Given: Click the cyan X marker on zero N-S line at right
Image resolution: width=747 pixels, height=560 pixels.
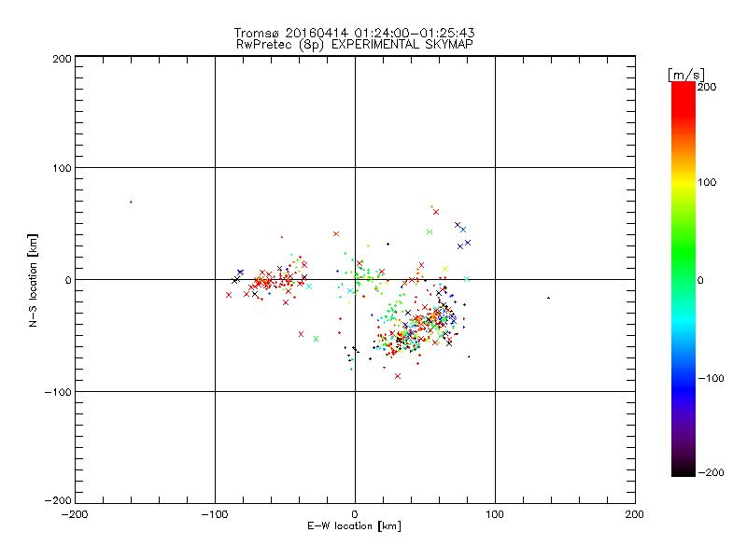Looking at the screenshot, I should pyautogui.click(x=467, y=279).
